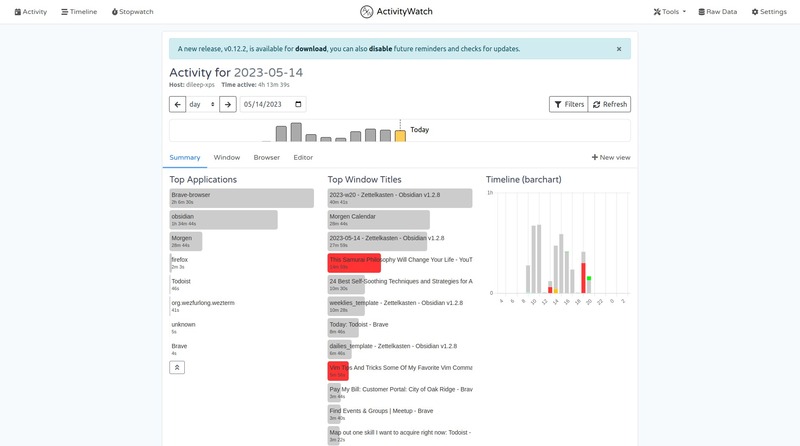Viewport: 800px width, 446px height.
Task: Select weeklies_template window title
Action: [396, 306]
